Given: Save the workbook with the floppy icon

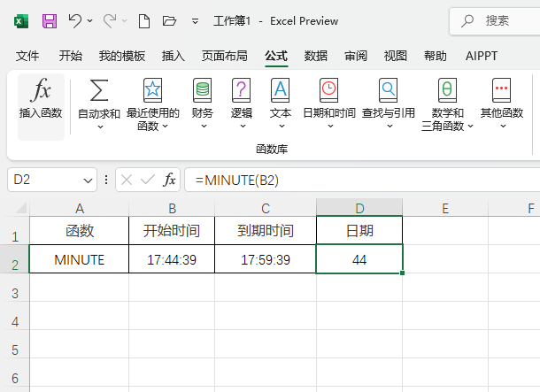Looking at the screenshot, I should coord(50,21).
